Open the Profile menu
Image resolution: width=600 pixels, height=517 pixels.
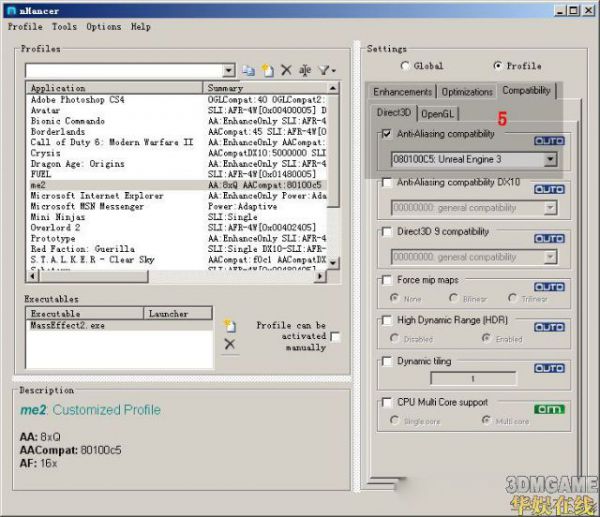click(25, 27)
